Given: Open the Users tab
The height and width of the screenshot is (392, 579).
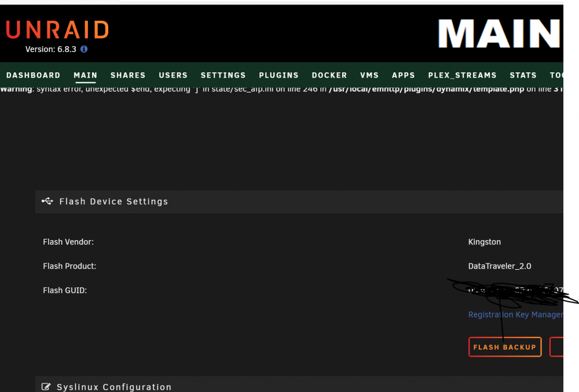Looking at the screenshot, I should (173, 75).
